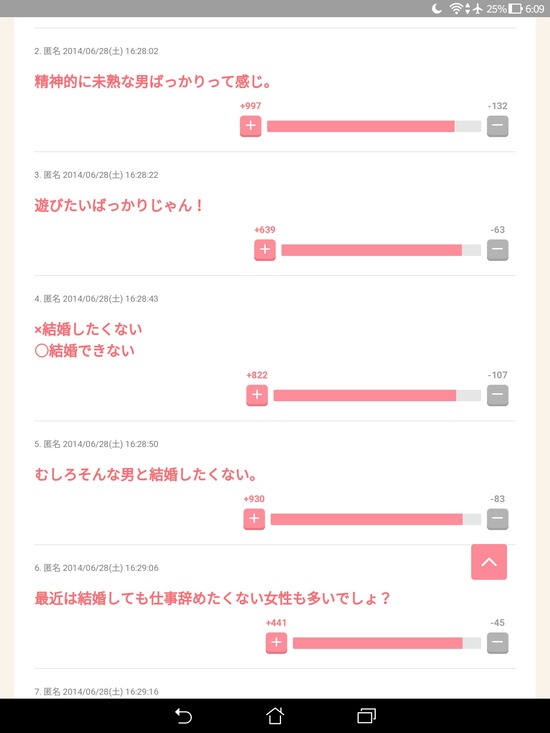Downvote comment 4 showing -107

click(497, 395)
